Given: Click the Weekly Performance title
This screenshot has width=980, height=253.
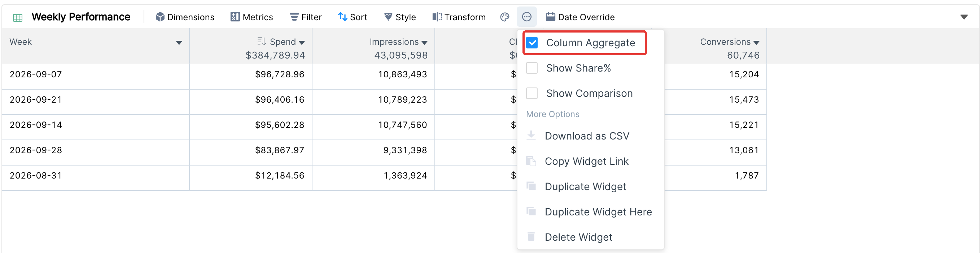Looking at the screenshot, I should coord(81,17).
